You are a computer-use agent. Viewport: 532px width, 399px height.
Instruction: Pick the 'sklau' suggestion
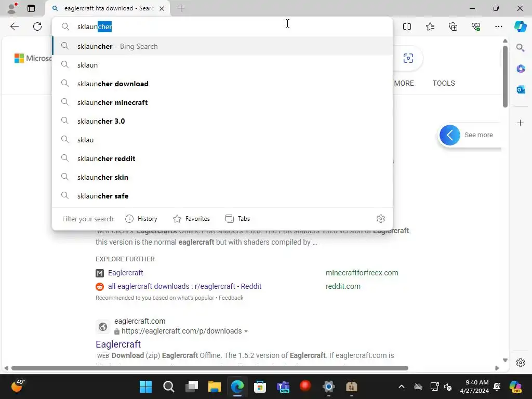[x=222, y=139]
